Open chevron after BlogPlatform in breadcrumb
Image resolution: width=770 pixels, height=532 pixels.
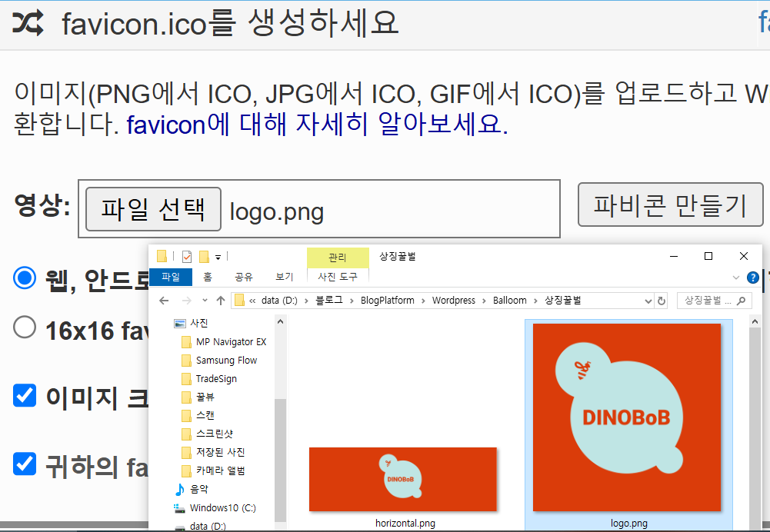click(x=423, y=301)
